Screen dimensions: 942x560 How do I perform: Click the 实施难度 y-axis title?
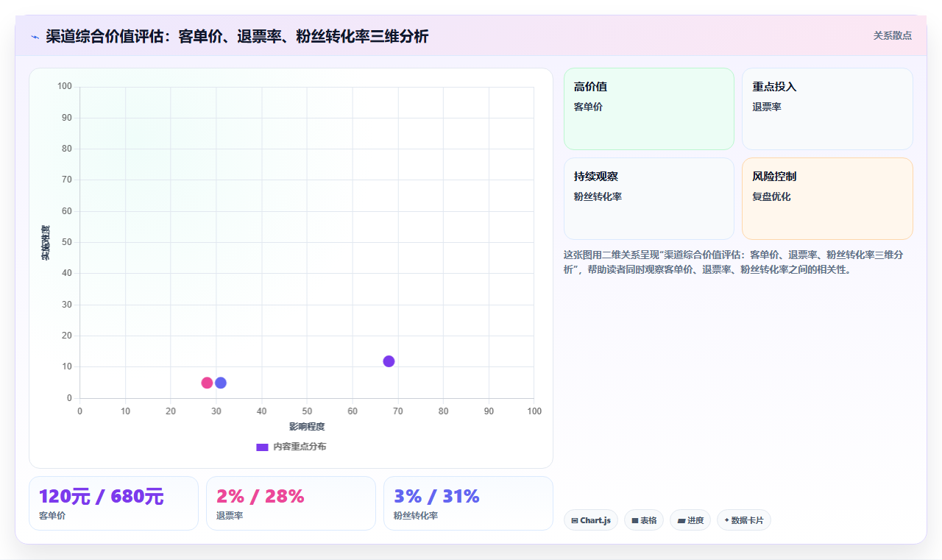(46, 243)
